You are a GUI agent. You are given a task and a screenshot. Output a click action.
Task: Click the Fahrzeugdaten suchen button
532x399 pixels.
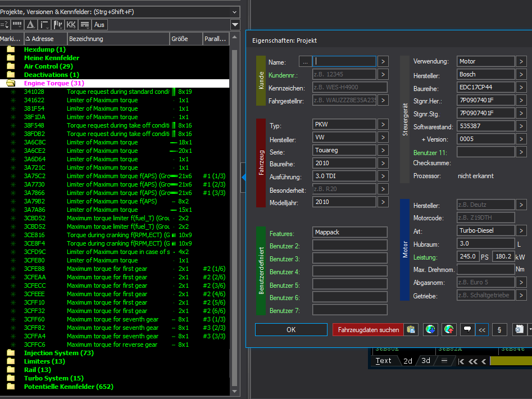tap(368, 330)
